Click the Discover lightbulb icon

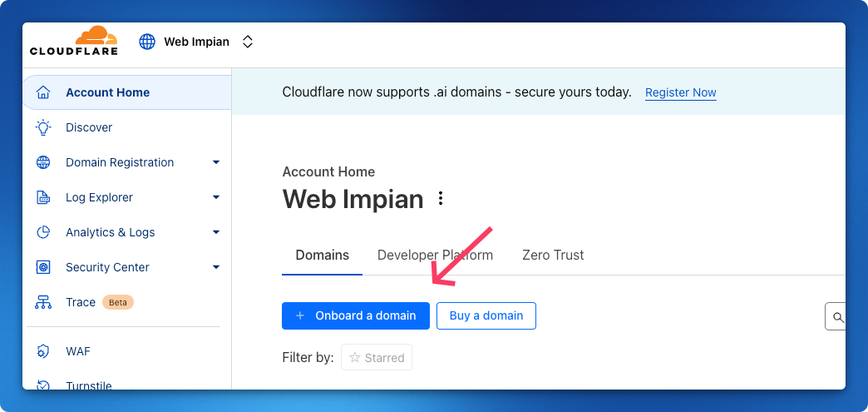(x=43, y=127)
